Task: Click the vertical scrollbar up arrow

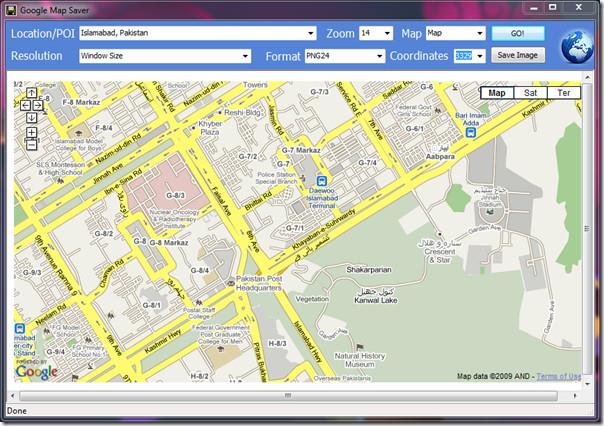Action: click(x=587, y=77)
